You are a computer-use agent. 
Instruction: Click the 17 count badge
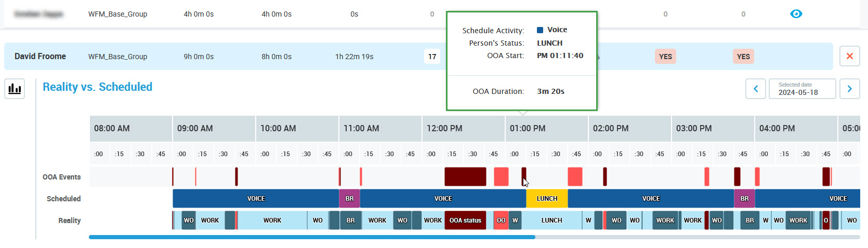(432, 57)
